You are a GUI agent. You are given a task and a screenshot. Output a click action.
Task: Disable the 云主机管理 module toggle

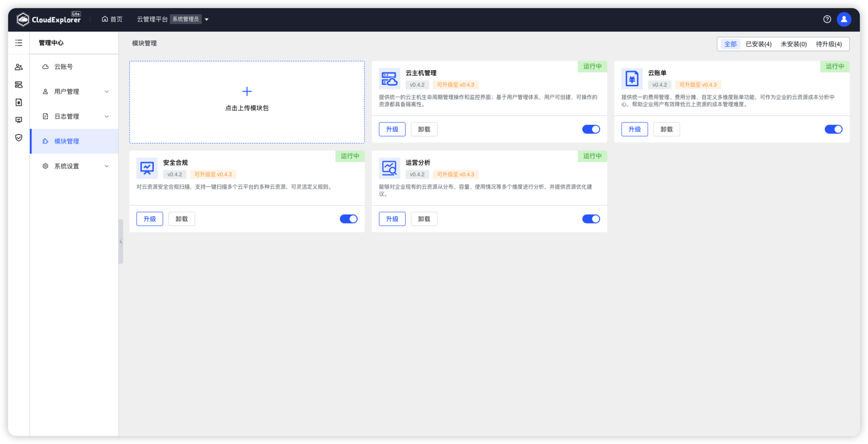591,129
